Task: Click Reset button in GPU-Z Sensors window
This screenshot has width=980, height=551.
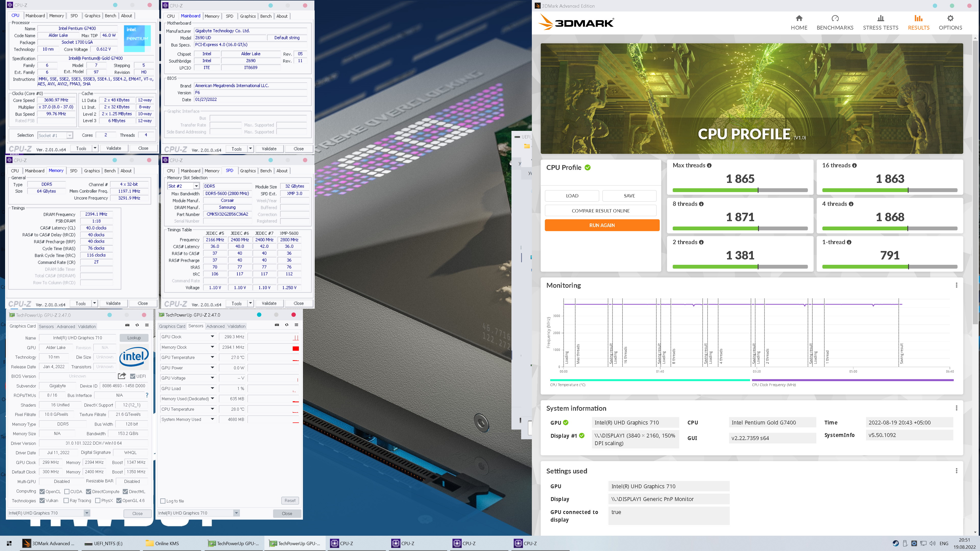Action: pyautogui.click(x=290, y=500)
